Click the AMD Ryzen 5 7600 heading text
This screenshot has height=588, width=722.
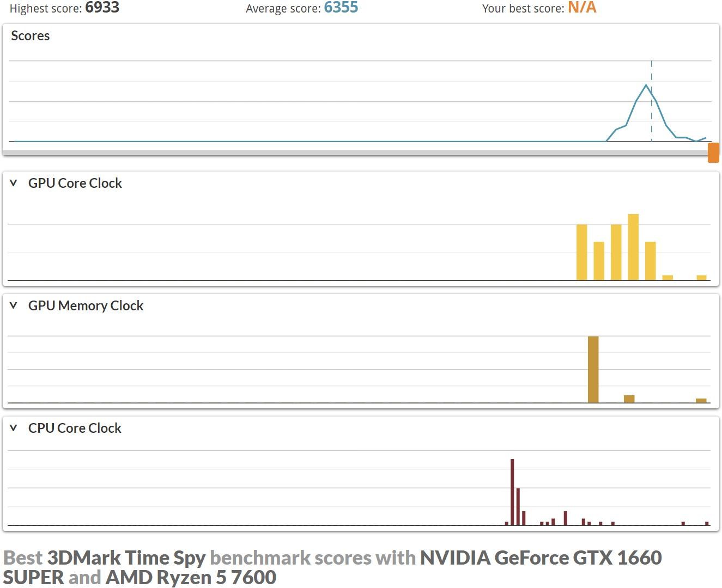(x=191, y=577)
